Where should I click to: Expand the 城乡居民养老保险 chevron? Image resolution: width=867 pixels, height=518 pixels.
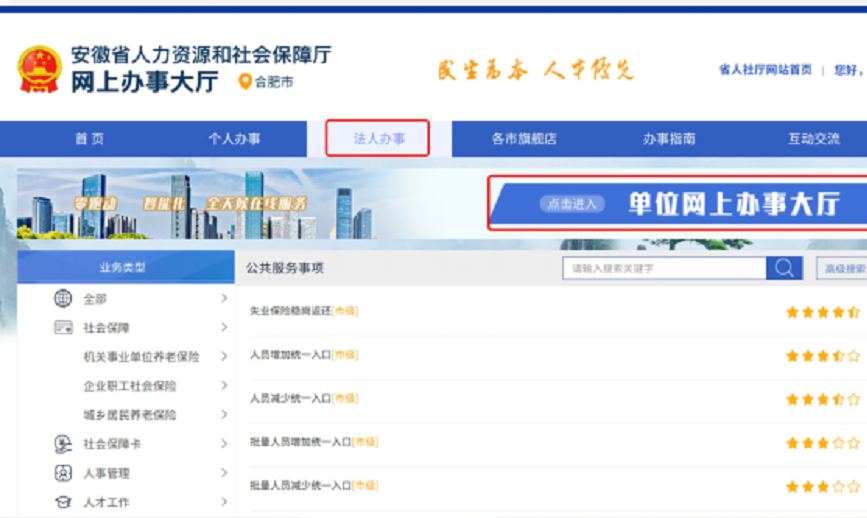[224, 414]
